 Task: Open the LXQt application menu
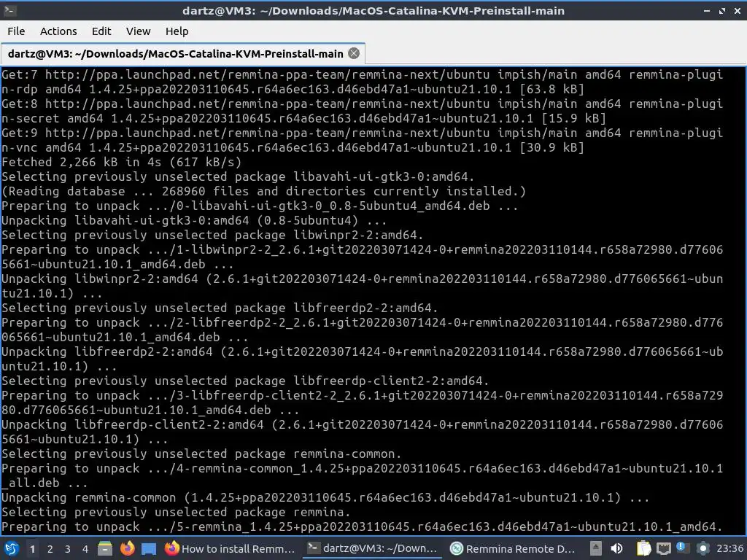pos(12,548)
